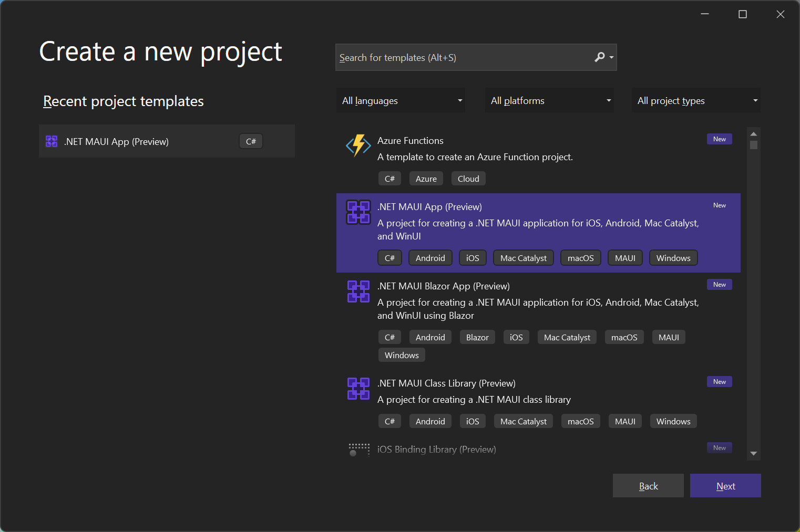Click the .NET MAUI App template icon
This screenshot has width=800, height=532.
[x=358, y=212]
